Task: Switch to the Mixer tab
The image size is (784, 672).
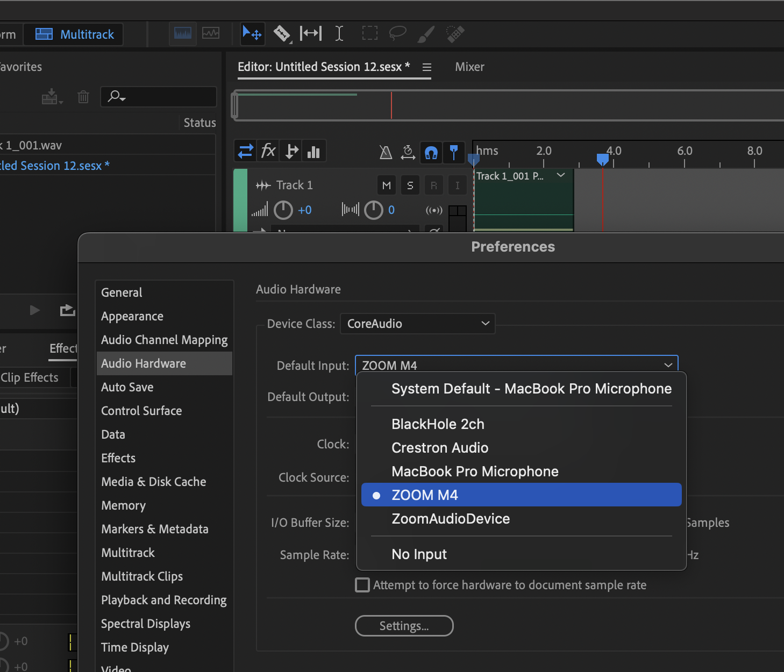Action: pos(469,67)
